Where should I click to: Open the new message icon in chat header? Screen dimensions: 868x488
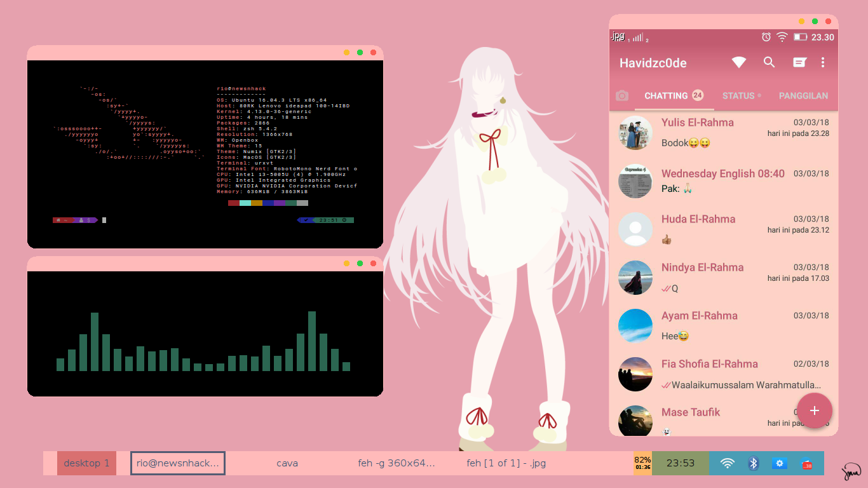click(x=799, y=62)
